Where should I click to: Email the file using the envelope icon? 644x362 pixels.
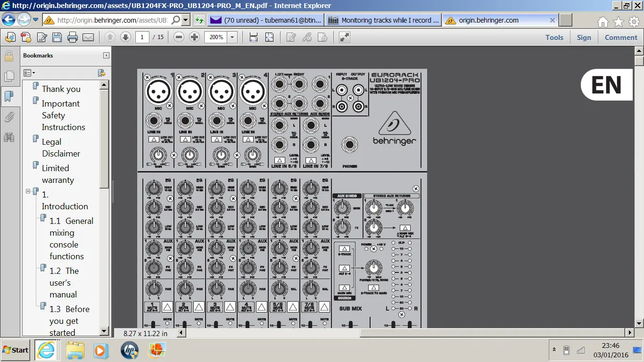(88, 37)
